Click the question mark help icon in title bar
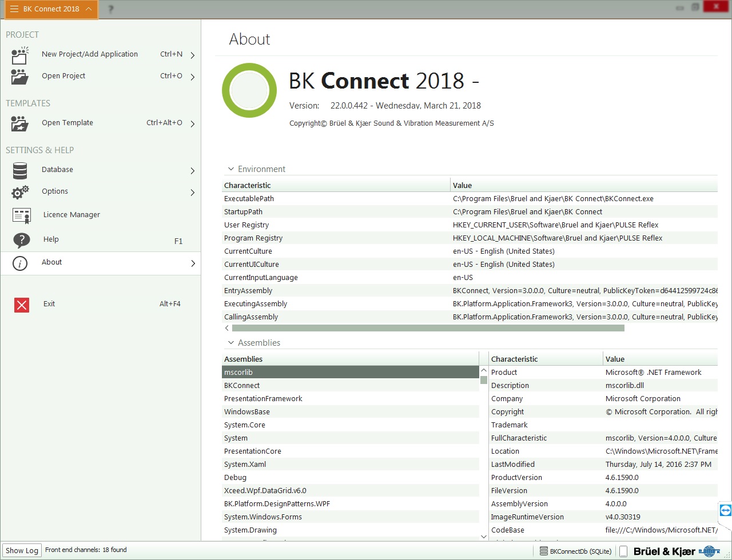 pyautogui.click(x=110, y=9)
